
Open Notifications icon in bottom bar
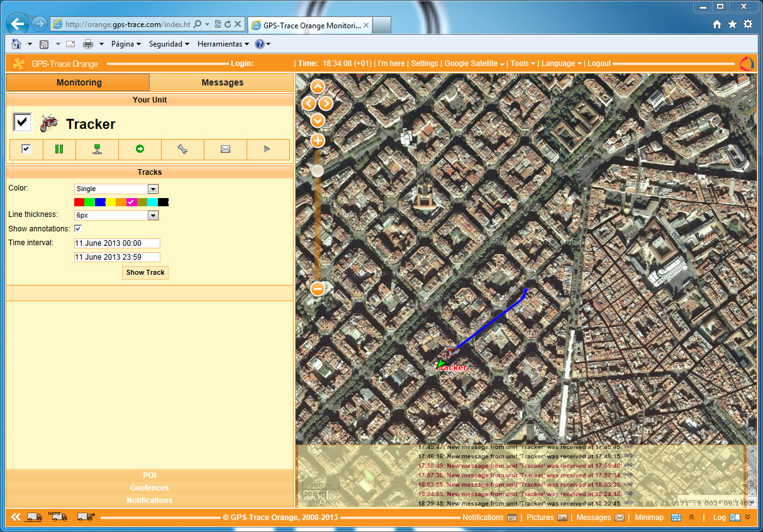[512, 518]
